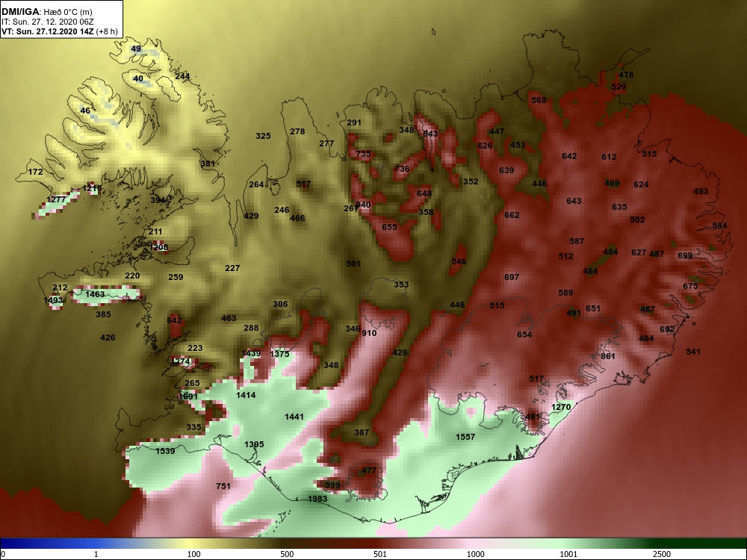
Task: Click the map value 493
Action: (x=701, y=191)
